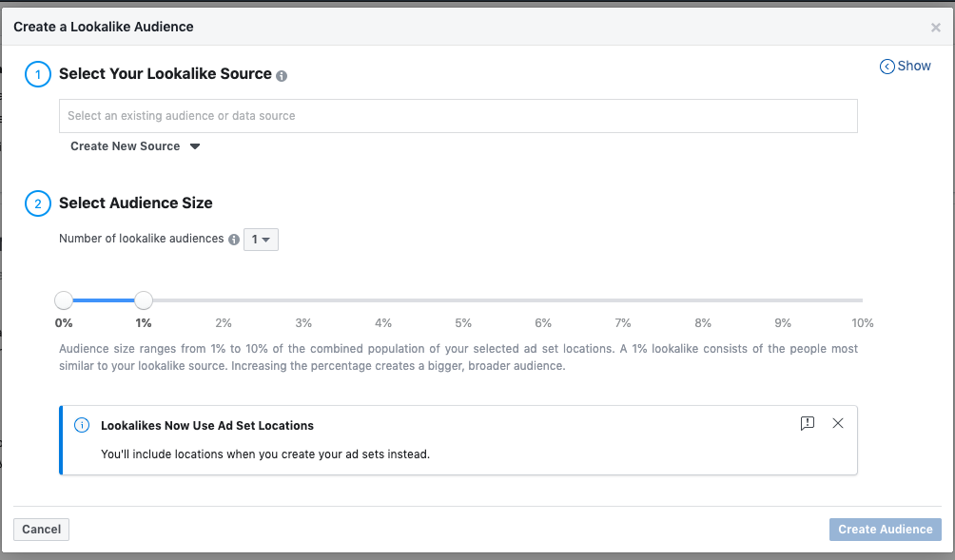Click the 0% slider handle
This screenshot has width=955, height=560.
tap(64, 300)
